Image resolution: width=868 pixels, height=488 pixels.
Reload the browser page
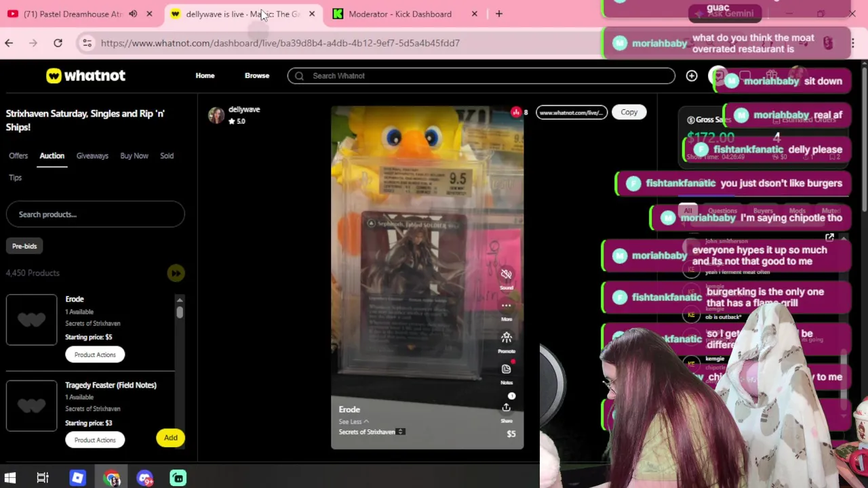pyautogui.click(x=58, y=43)
